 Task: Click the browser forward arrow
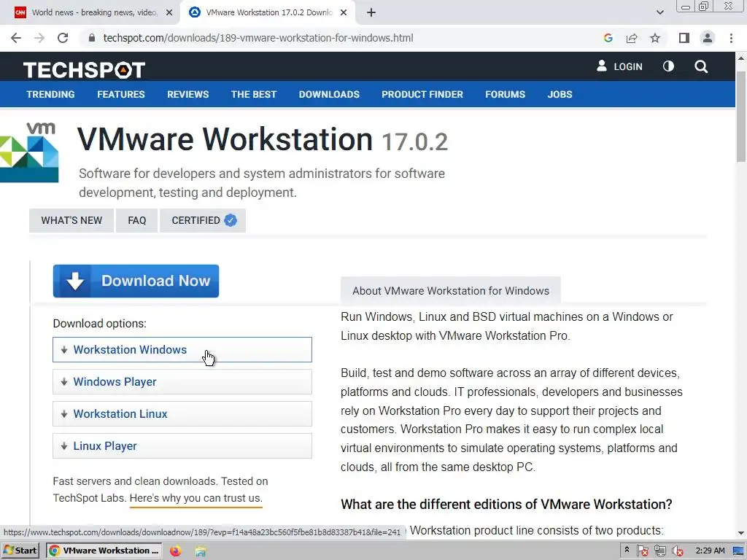pos(39,38)
